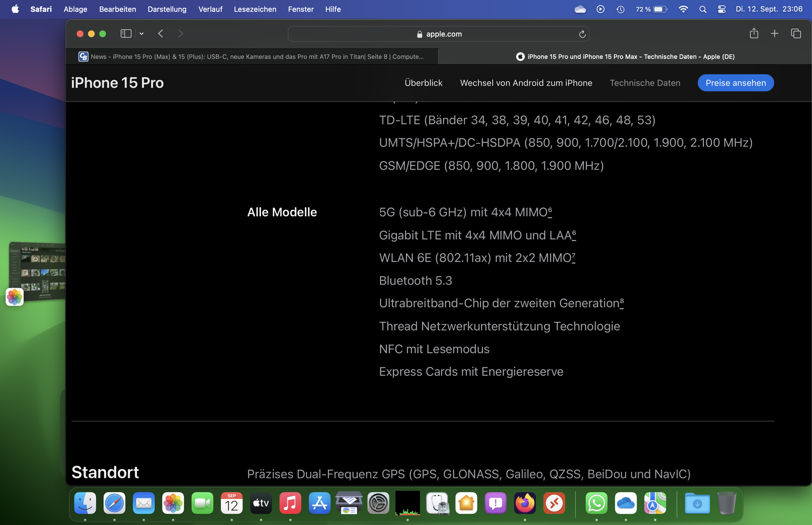Click the Spotlight search icon
The height and width of the screenshot is (525, 812).
[703, 9]
